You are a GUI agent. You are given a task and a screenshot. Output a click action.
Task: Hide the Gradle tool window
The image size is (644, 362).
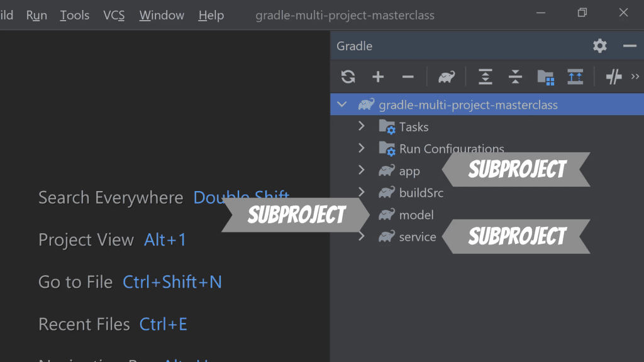point(629,46)
